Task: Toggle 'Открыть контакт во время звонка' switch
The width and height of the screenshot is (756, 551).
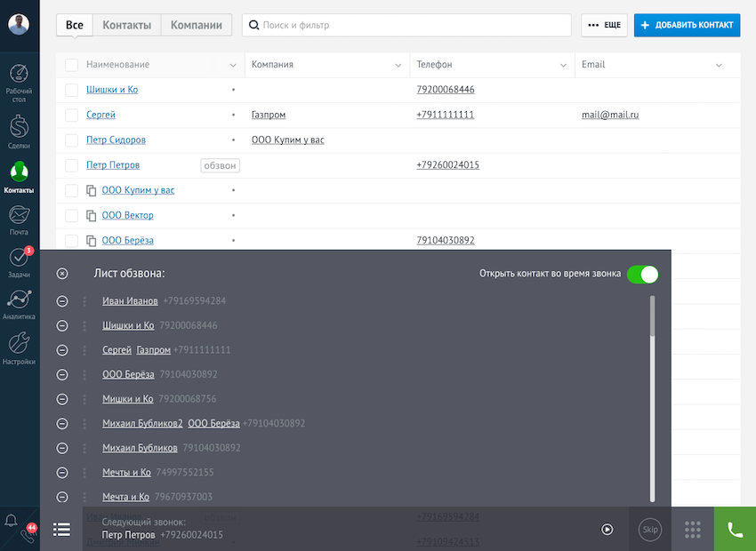Action: click(x=642, y=274)
